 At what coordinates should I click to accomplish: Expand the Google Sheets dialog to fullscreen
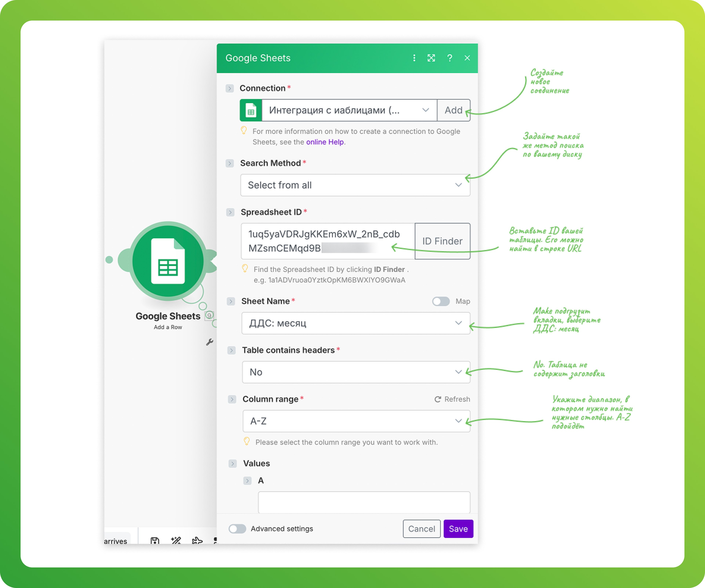coord(431,58)
